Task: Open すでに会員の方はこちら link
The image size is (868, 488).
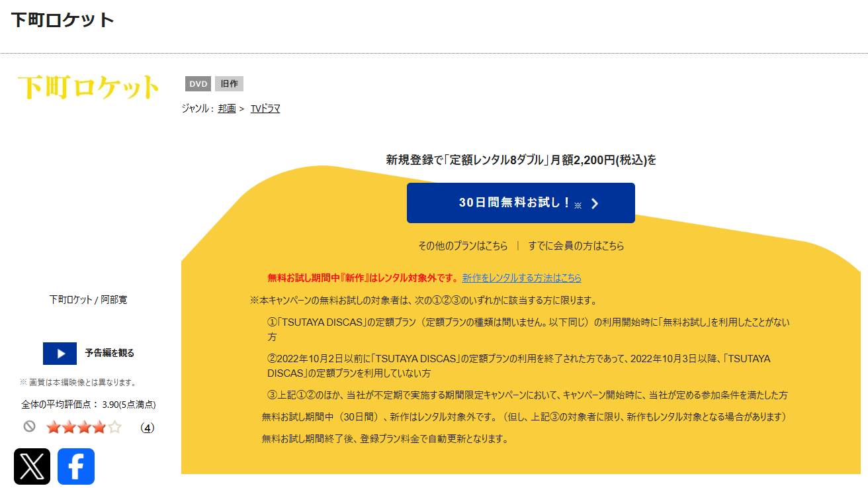Action: point(576,246)
